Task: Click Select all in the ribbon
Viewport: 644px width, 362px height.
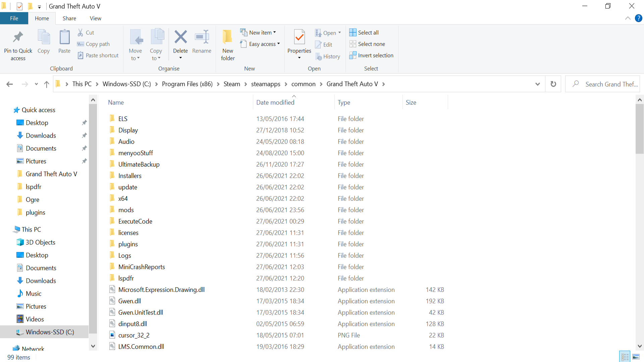Action: tap(364, 33)
